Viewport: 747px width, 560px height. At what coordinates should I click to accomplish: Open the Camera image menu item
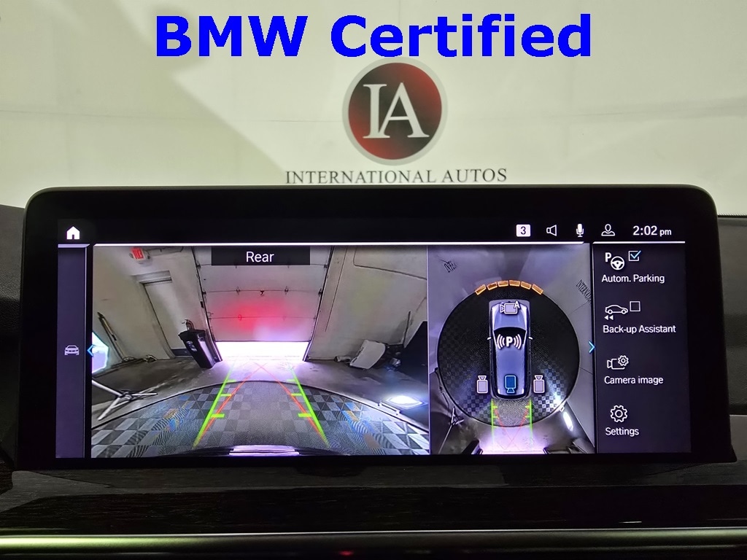point(632,370)
